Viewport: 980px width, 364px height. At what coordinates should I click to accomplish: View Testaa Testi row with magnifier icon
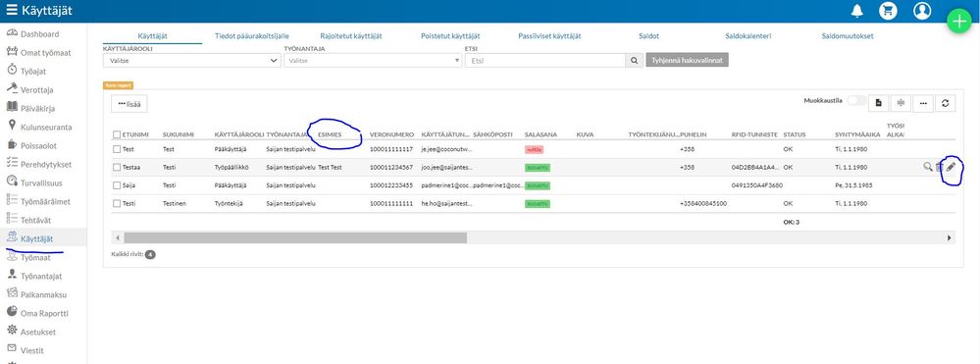coord(927,167)
